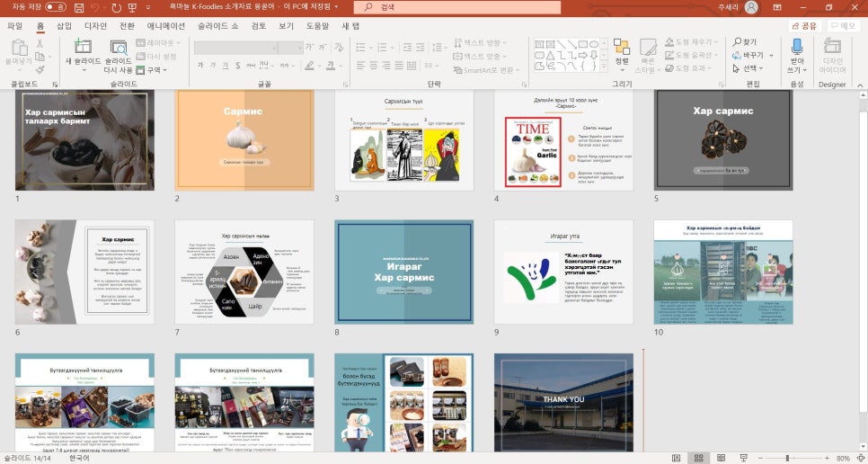Select slide 3 Сармисын түүх thumbnail
Image resolution: width=868 pixels, height=464 pixels.
point(404,140)
